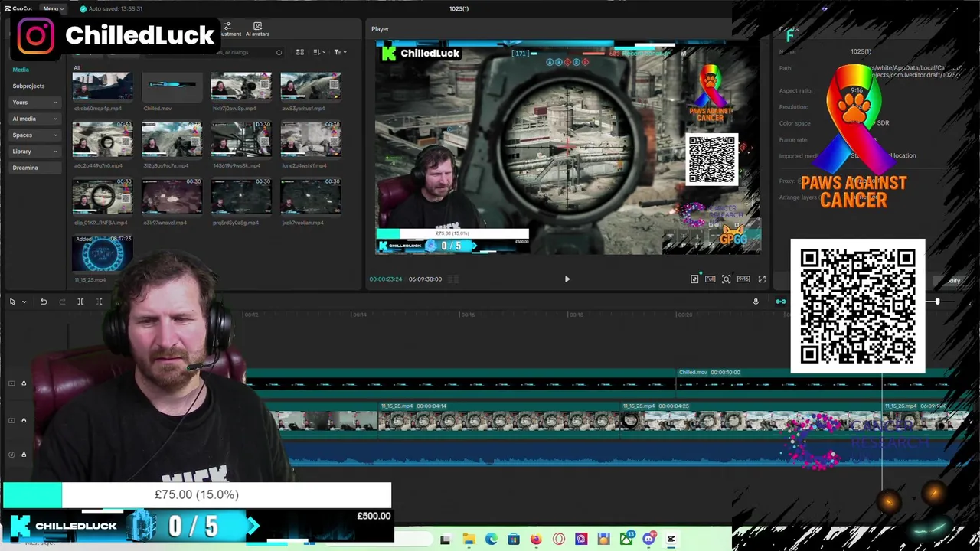Select the c3lr97wnovzl.mp4 thumbnail
This screenshot has height=551, width=980.
point(171,196)
